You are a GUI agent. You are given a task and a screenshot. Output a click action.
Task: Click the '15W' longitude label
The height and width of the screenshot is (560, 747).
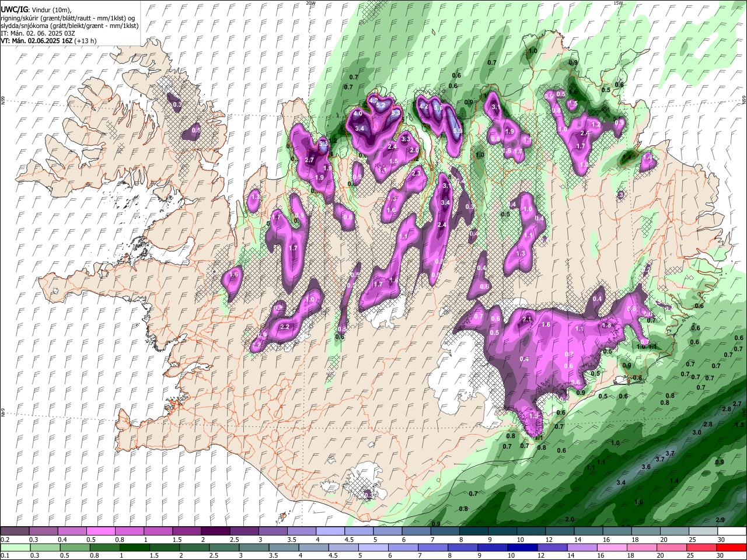point(618,3)
